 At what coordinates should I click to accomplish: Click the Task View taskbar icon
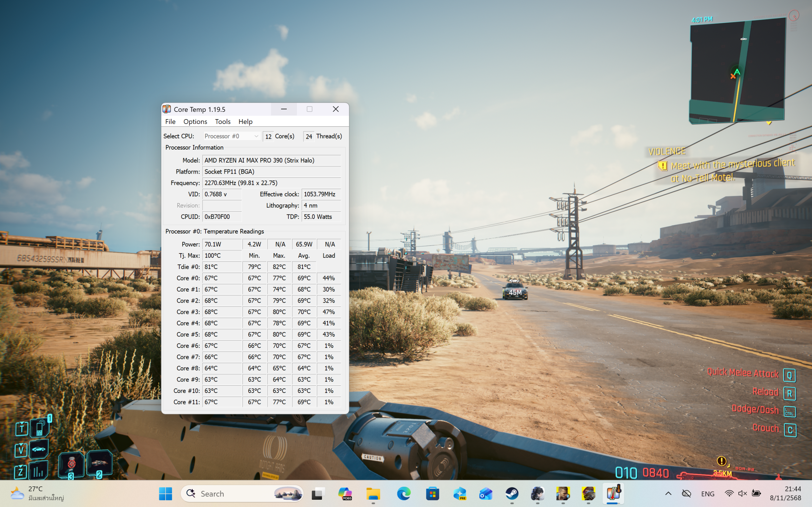318,493
